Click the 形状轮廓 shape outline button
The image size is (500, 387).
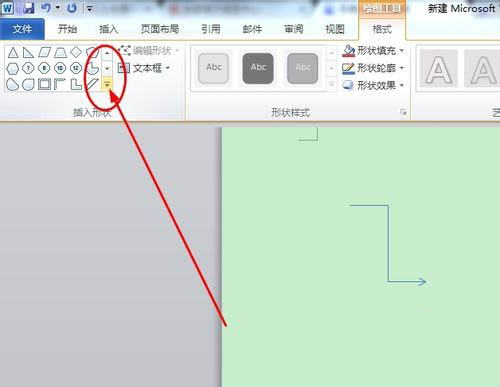point(369,68)
